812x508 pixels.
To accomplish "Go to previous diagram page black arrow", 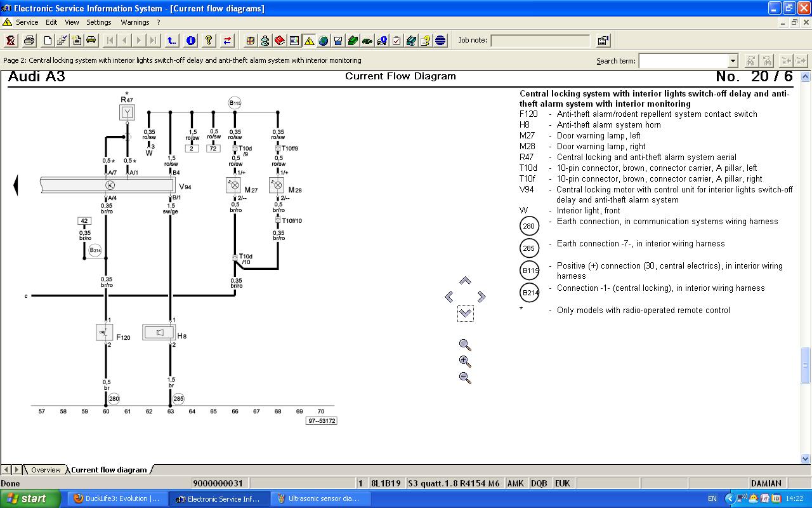I will pyautogui.click(x=15, y=185).
